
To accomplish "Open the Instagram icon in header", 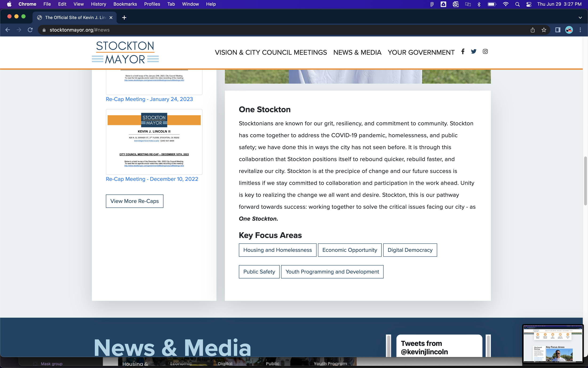I will point(485,51).
